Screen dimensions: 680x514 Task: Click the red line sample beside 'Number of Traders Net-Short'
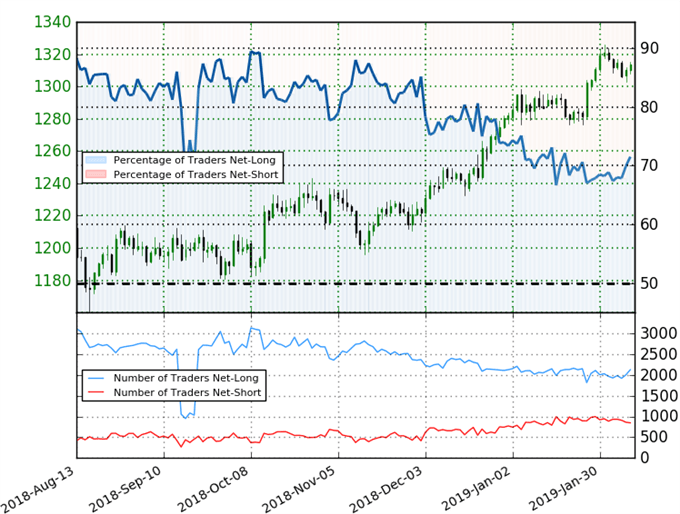click(x=96, y=392)
